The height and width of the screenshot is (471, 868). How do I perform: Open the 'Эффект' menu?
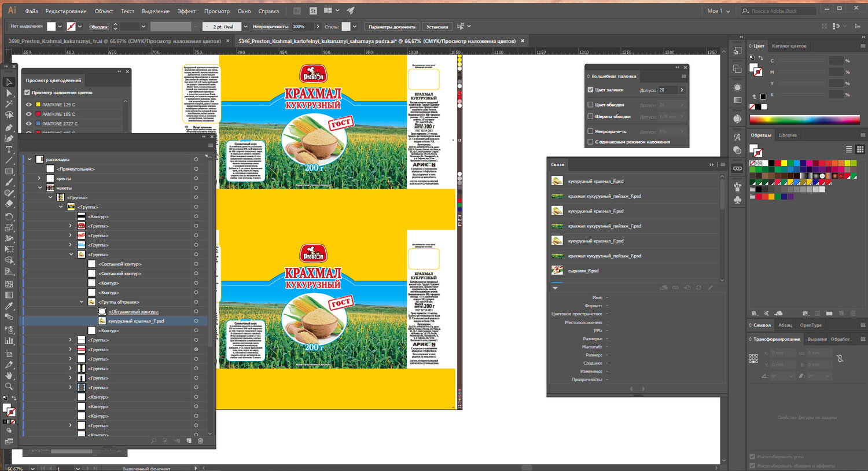(186, 11)
